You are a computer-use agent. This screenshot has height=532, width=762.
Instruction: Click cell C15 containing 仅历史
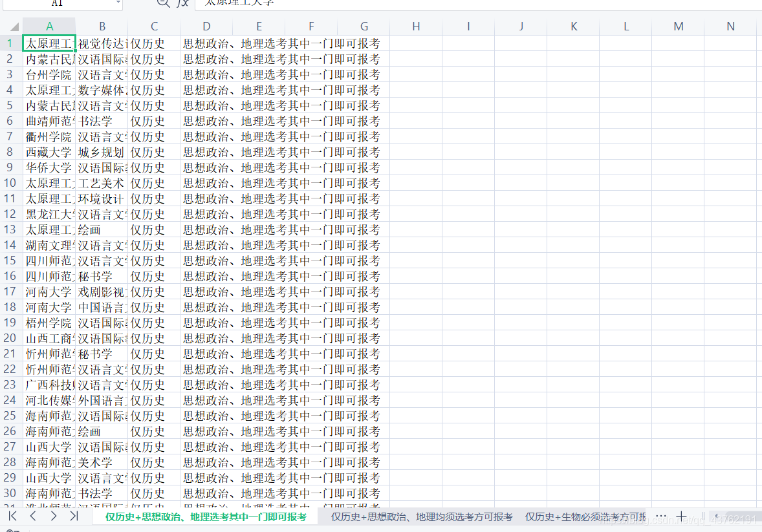pos(154,261)
